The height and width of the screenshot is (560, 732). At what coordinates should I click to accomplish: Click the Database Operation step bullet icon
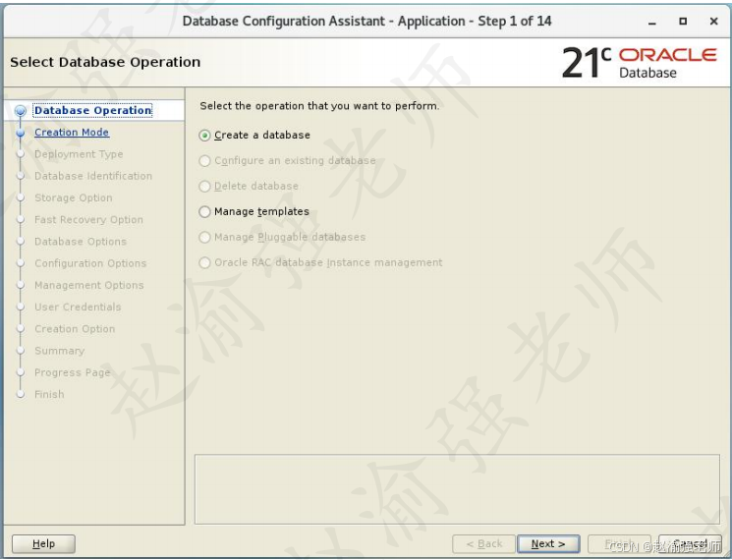pos(20,111)
